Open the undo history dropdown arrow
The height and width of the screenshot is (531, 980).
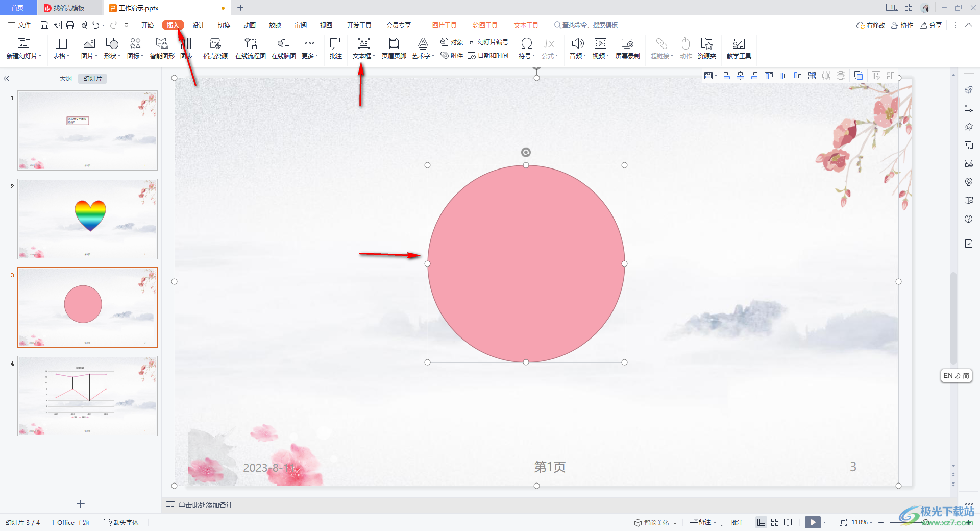[103, 25]
